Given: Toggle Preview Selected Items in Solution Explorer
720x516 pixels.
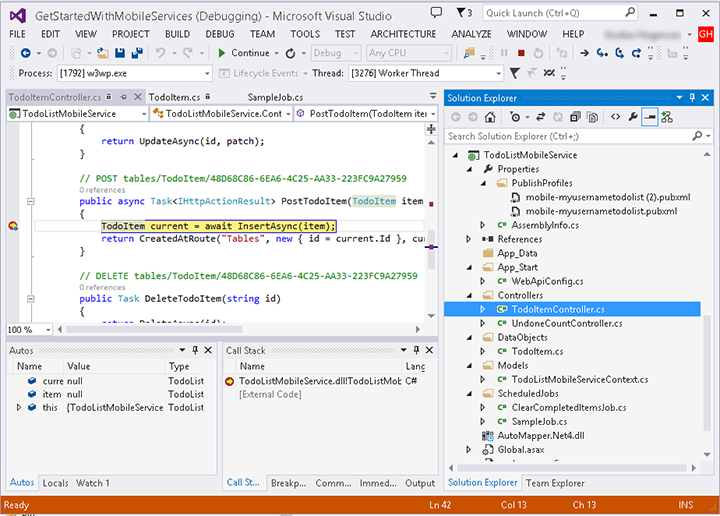Looking at the screenshot, I should (649, 117).
